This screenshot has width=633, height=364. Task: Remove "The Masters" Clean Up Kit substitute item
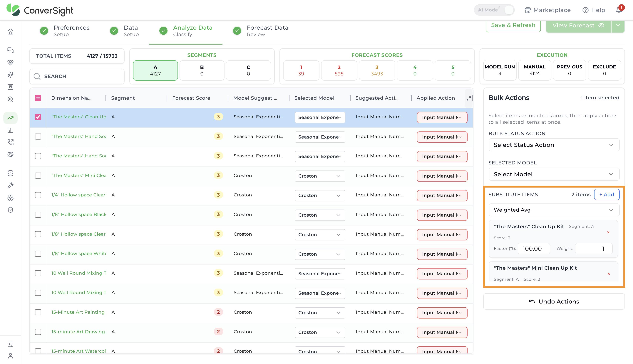[x=608, y=232]
